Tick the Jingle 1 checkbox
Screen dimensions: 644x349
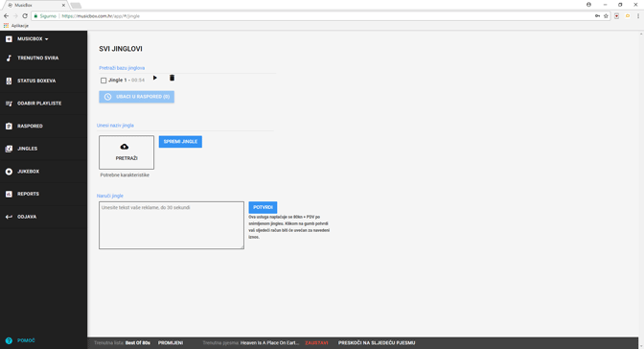[103, 81]
